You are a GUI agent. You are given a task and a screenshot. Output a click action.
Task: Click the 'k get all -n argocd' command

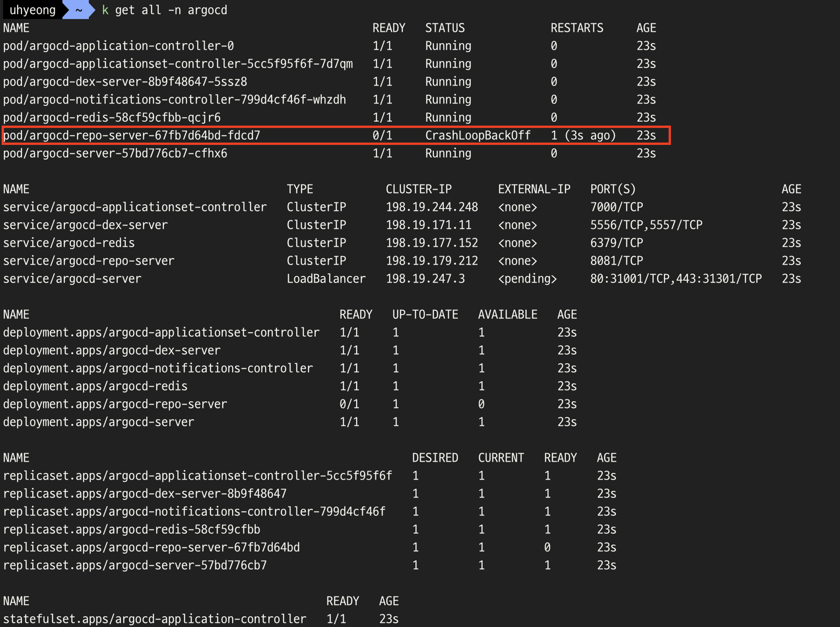[x=165, y=10]
